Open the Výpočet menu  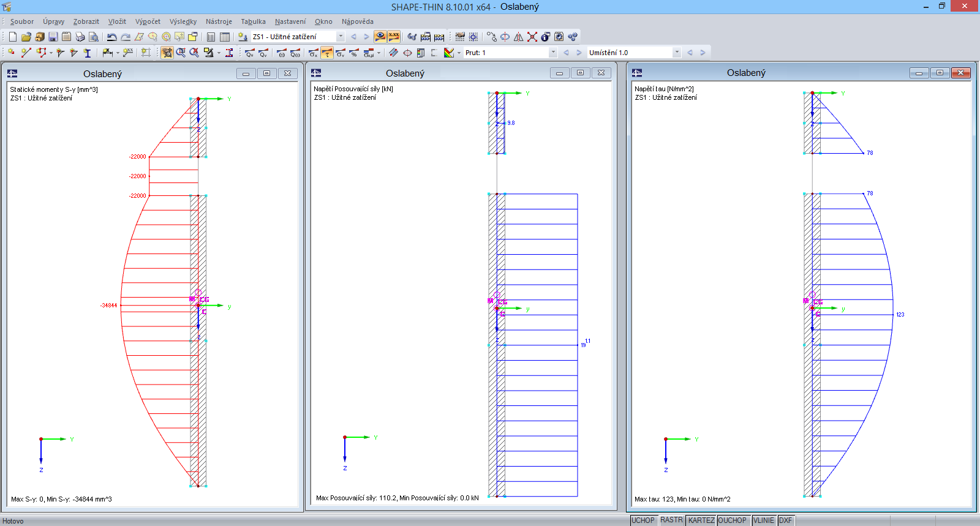click(x=148, y=21)
